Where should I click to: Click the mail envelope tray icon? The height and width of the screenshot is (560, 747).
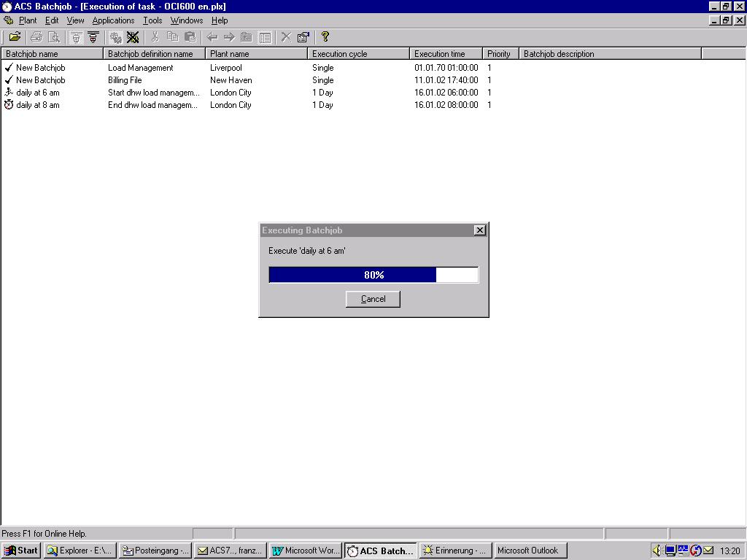click(708, 551)
